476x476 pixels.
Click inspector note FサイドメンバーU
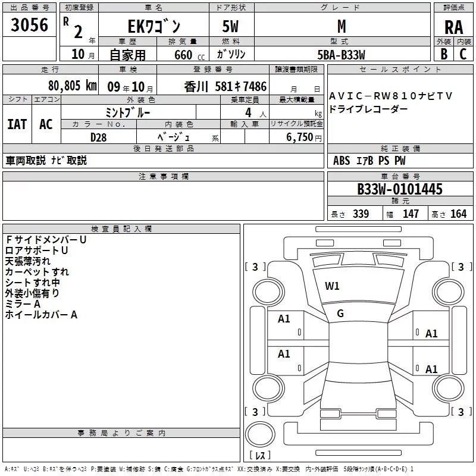(46, 240)
